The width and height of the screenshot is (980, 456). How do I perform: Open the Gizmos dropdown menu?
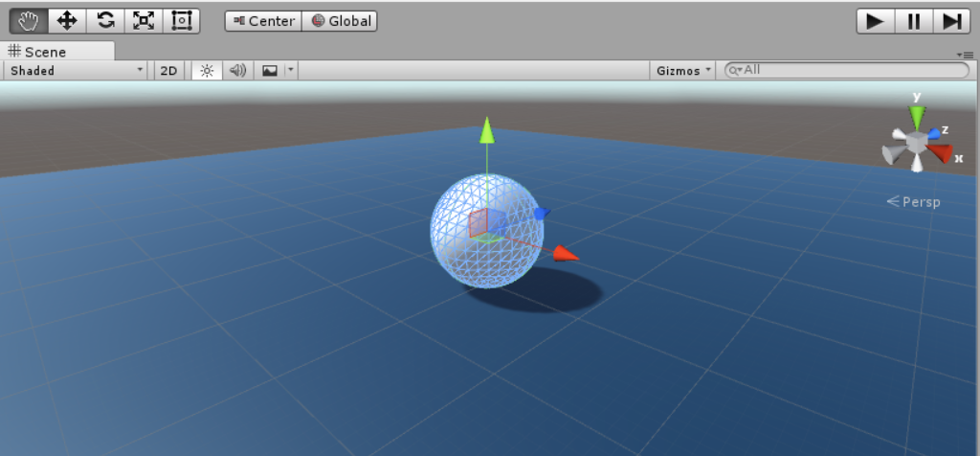(x=683, y=71)
